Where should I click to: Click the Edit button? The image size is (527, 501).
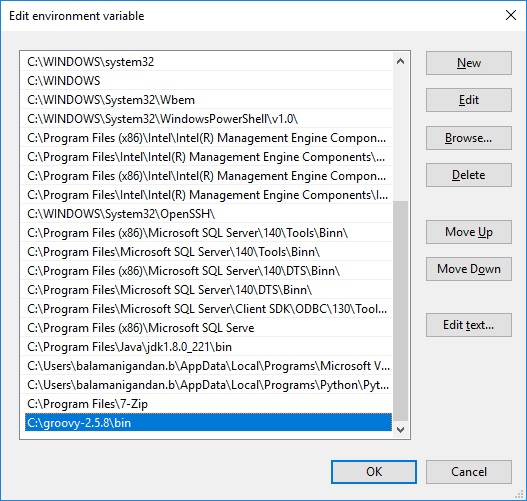(x=469, y=100)
